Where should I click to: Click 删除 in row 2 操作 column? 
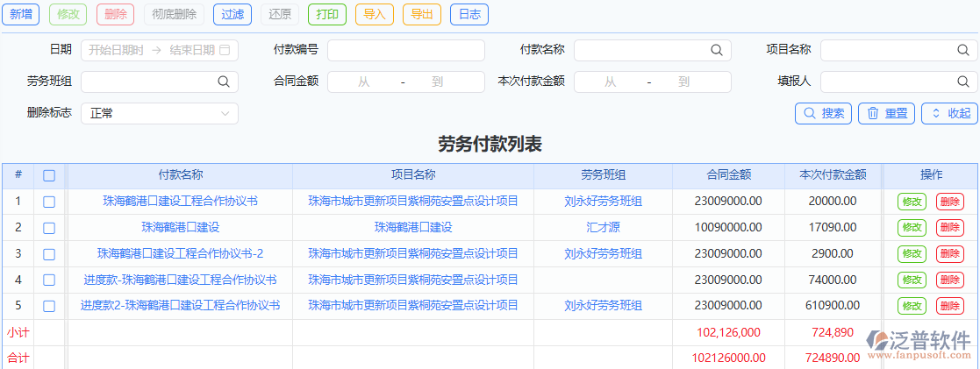click(950, 228)
